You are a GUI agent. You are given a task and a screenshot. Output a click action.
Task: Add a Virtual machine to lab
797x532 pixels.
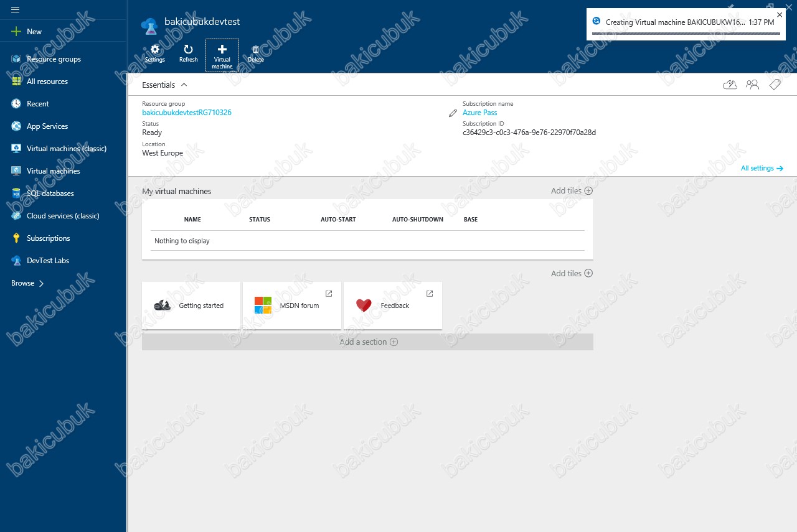point(222,55)
